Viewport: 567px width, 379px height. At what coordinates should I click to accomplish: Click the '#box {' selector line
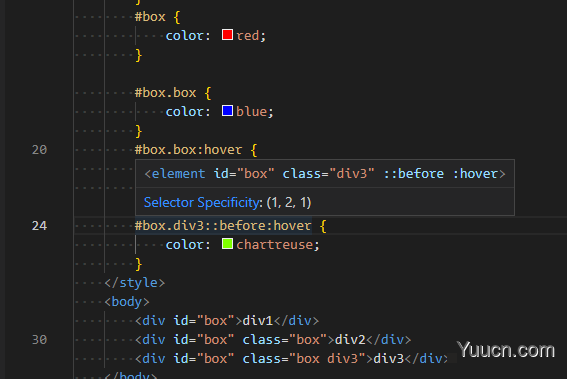157,17
